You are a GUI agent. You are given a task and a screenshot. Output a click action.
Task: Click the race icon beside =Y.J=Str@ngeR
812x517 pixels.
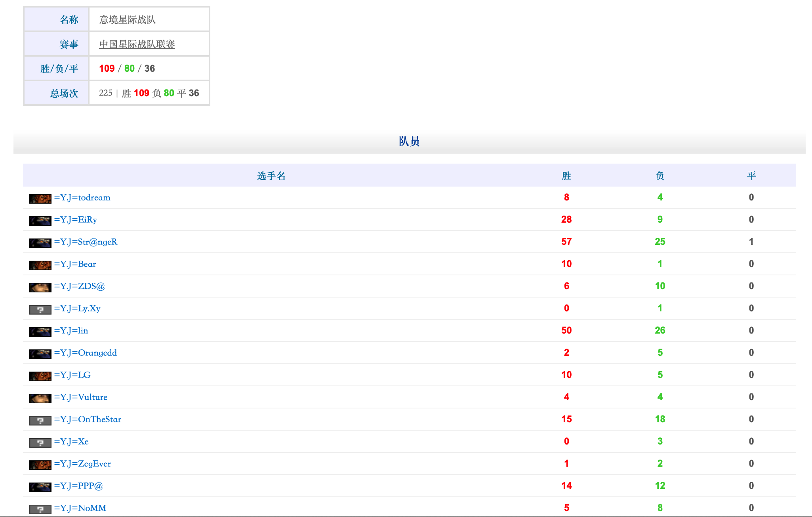tap(40, 243)
